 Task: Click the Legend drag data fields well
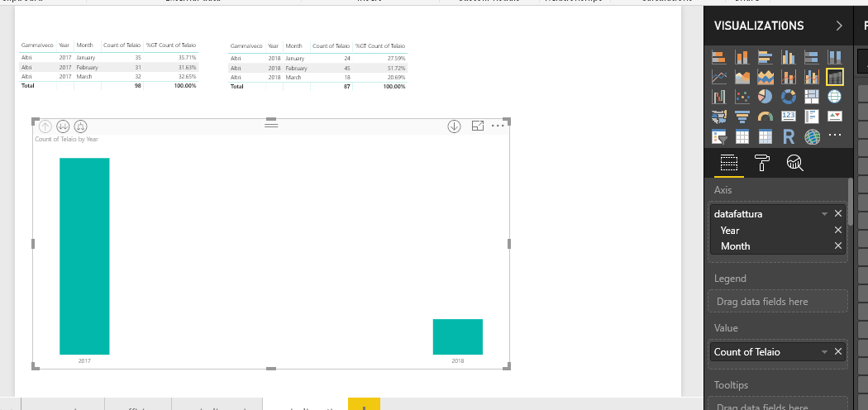778,302
